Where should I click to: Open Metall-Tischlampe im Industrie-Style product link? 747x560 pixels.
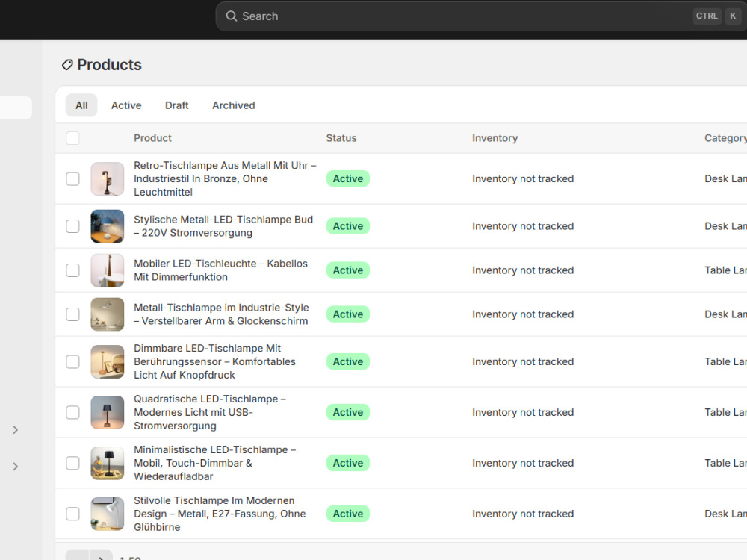pyautogui.click(x=221, y=314)
